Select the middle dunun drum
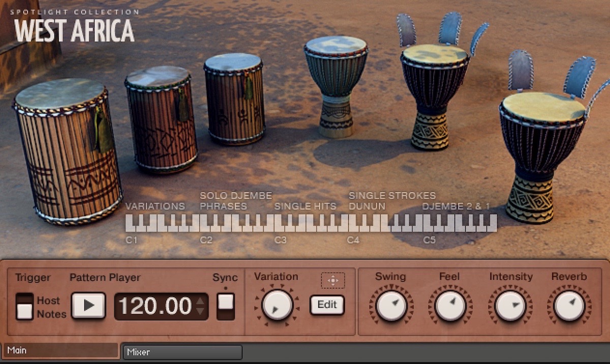This screenshot has height=364, width=610. pos(161,120)
